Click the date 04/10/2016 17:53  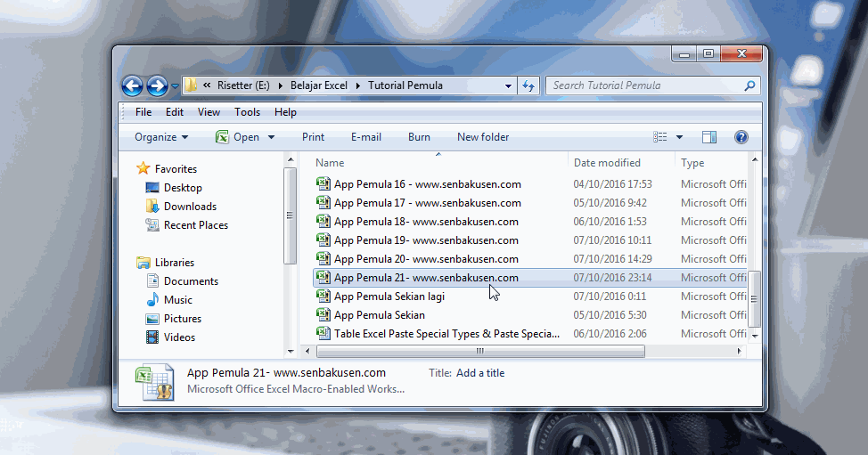click(613, 184)
